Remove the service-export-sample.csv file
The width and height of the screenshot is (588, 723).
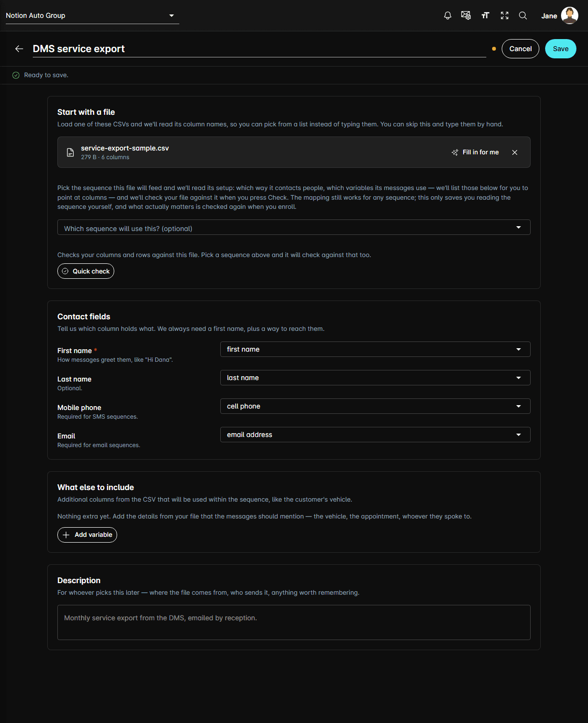click(515, 152)
